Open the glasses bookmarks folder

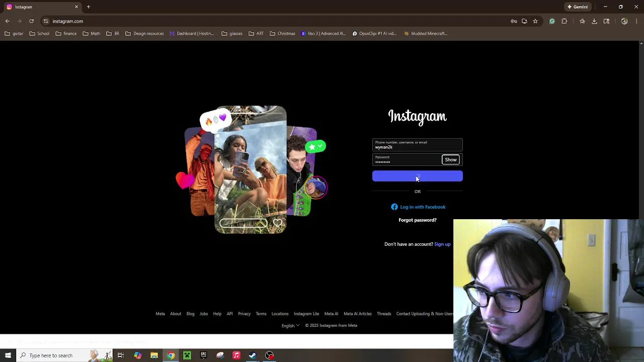click(x=232, y=34)
